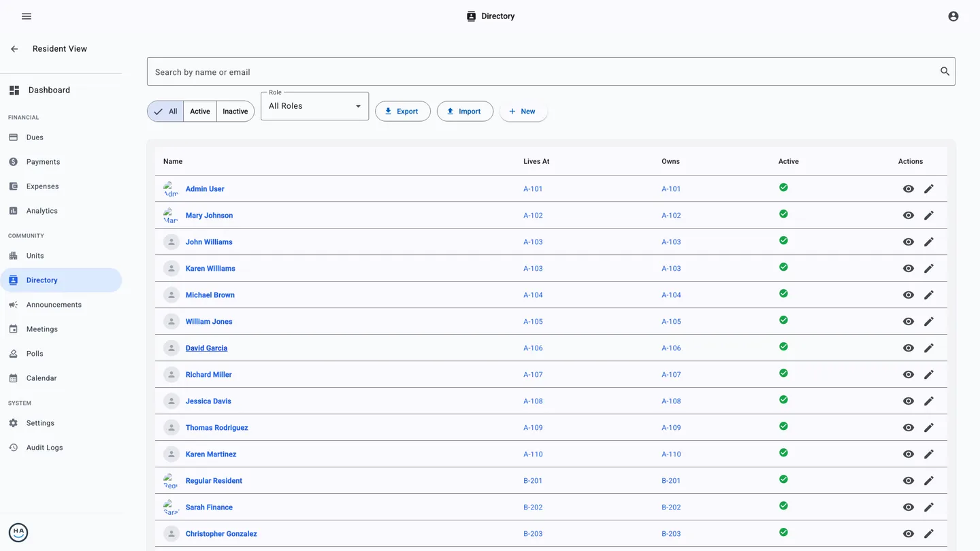980x551 pixels.
Task: Open Mary Johnson's name link
Action: tap(209, 216)
